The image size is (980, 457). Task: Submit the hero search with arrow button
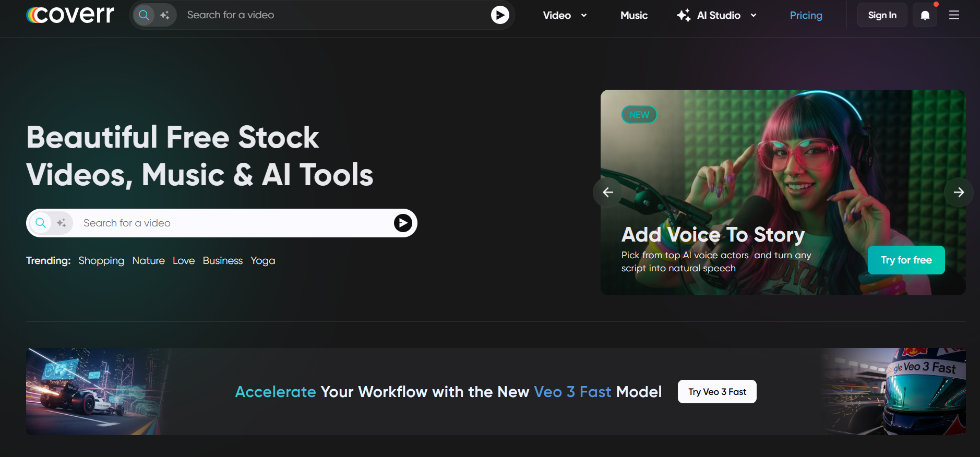click(402, 223)
